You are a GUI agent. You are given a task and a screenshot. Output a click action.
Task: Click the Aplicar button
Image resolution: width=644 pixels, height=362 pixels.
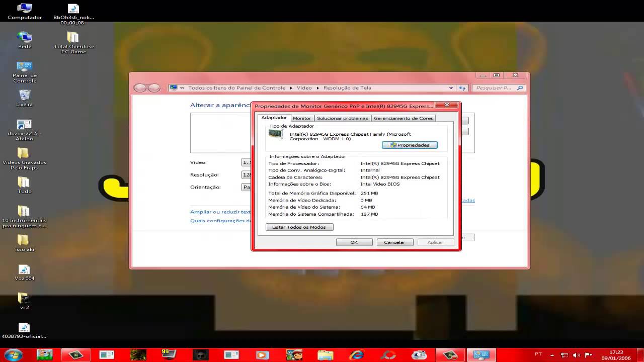[435, 242]
